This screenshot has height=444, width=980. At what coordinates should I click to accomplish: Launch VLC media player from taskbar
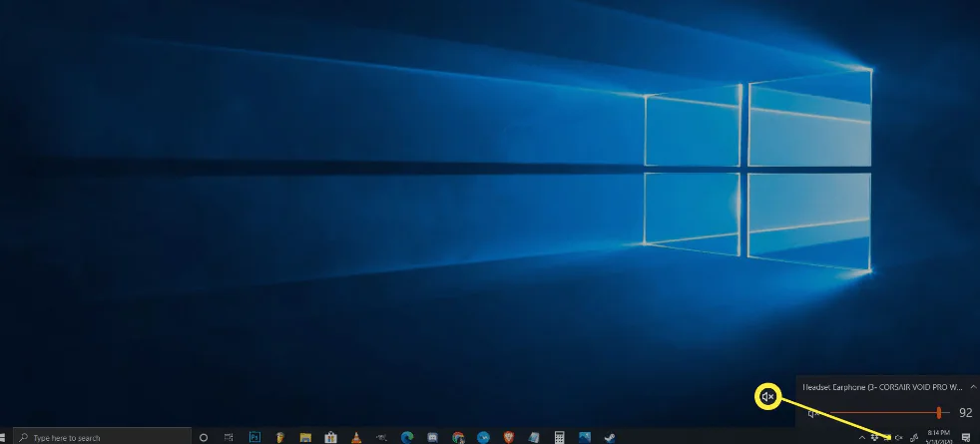pyautogui.click(x=356, y=437)
